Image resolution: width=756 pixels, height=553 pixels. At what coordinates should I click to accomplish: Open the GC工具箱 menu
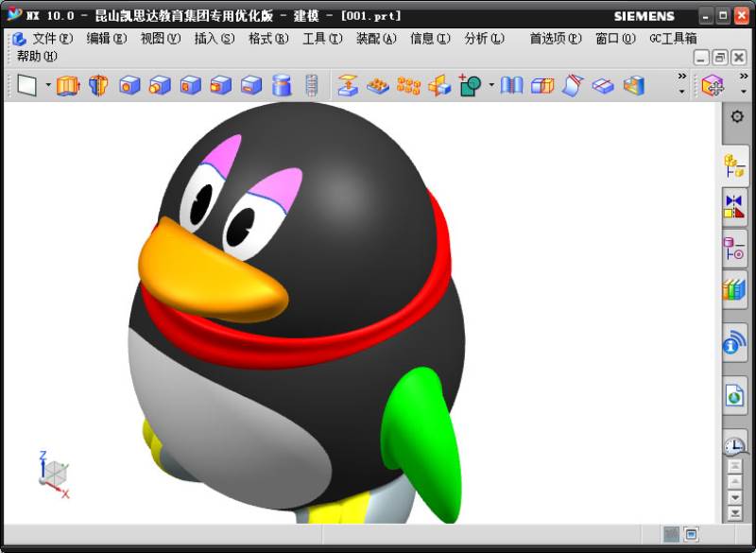673,39
